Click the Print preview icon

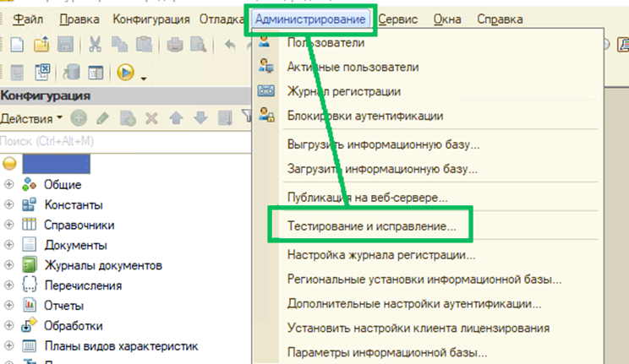pyautogui.click(x=199, y=45)
